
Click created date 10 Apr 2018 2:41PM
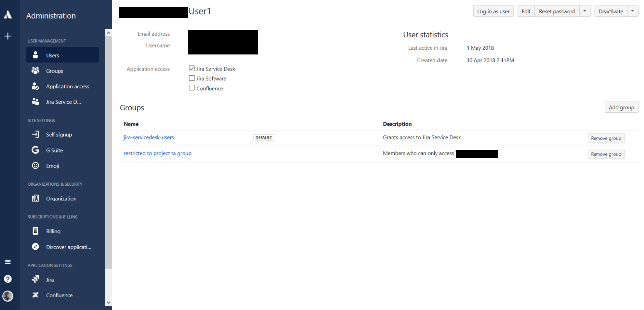[490, 60]
